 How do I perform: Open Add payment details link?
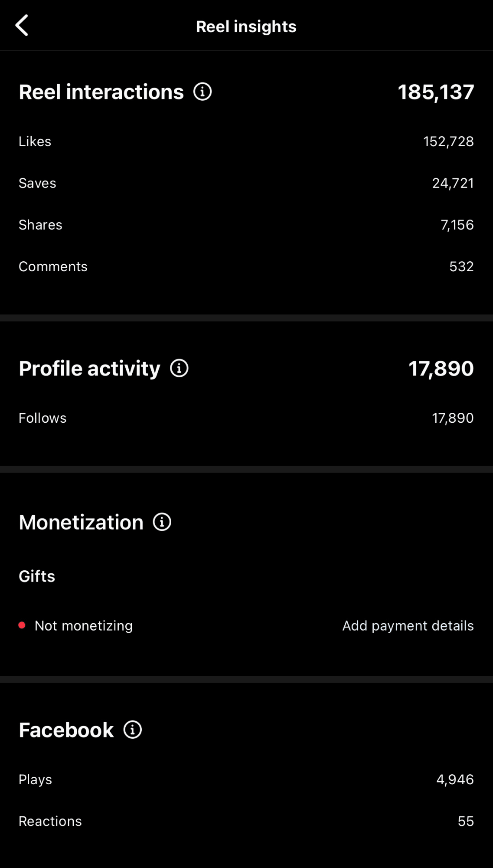[x=408, y=625]
